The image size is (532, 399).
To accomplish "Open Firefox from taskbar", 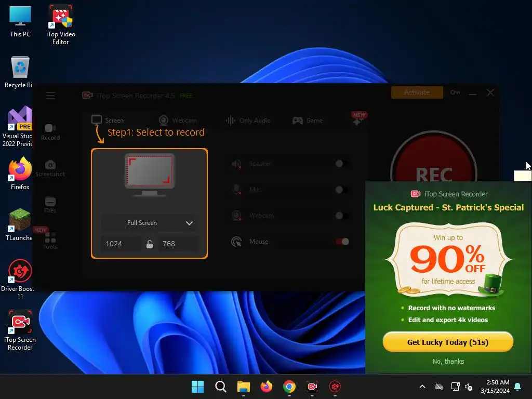I will point(267,387).
